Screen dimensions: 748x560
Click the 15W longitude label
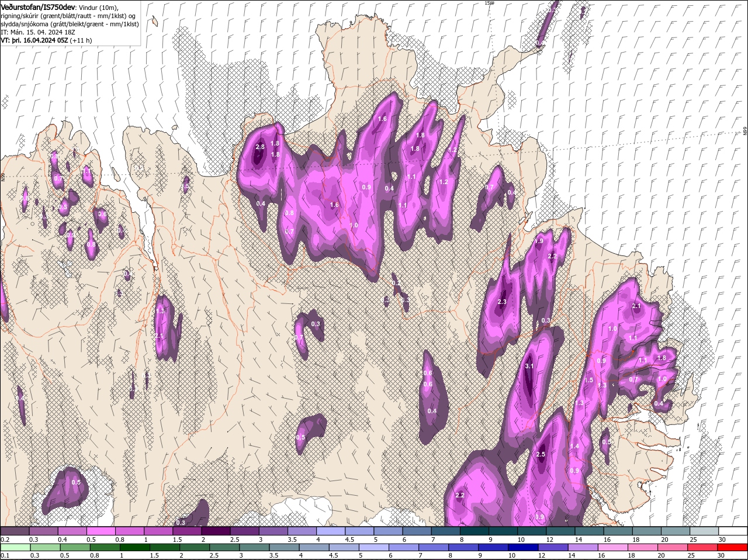pos(489,3)
